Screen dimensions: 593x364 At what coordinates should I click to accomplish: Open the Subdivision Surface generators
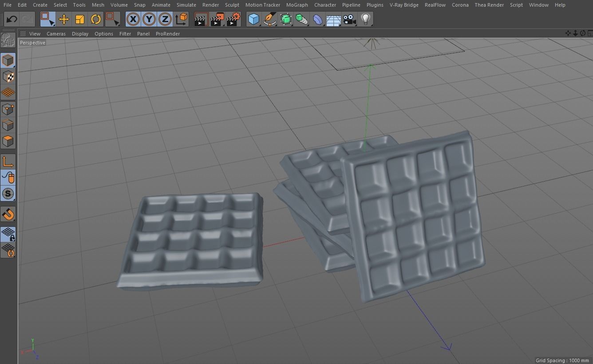(286, 19)
